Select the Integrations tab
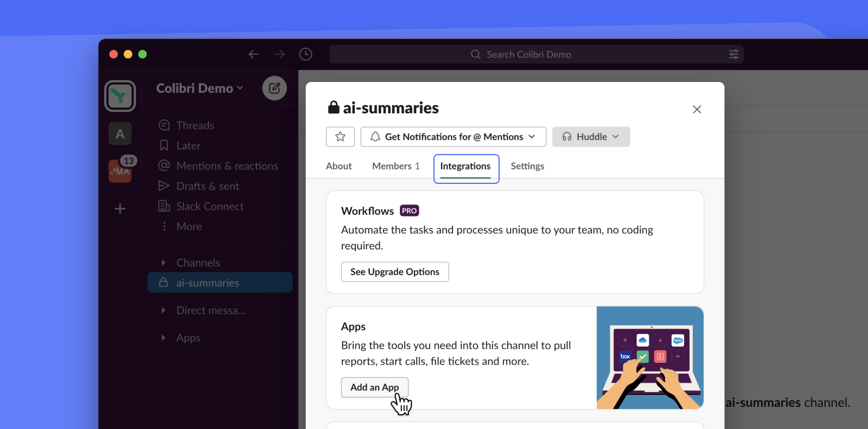Image resolution: width=868 pixels, height=429 pixels. click(465, 167)
